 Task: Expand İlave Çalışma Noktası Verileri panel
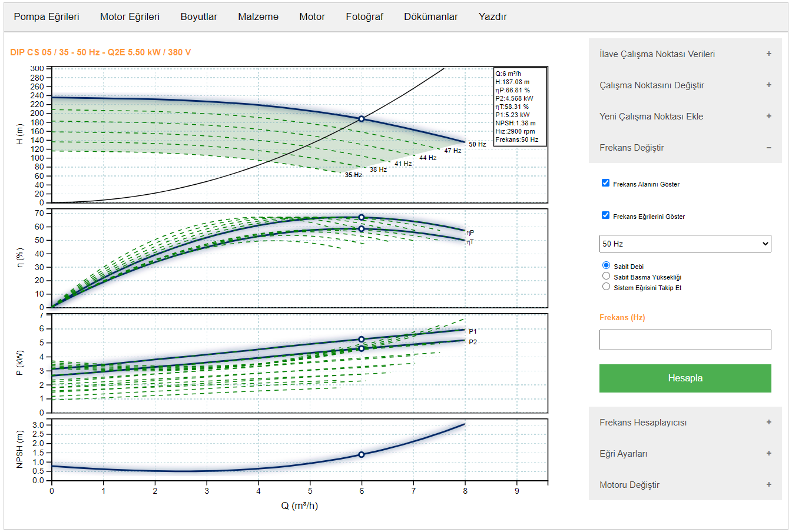685,54
